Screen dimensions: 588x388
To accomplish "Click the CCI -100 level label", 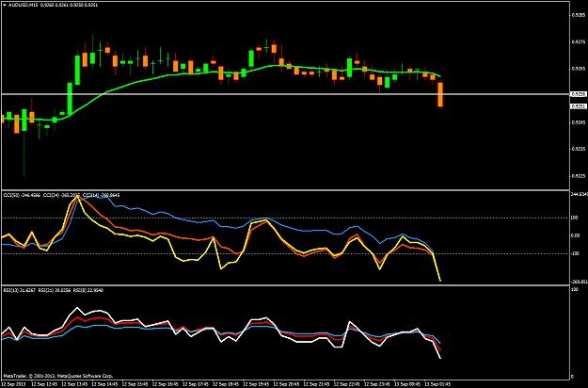I will [576, 253].
